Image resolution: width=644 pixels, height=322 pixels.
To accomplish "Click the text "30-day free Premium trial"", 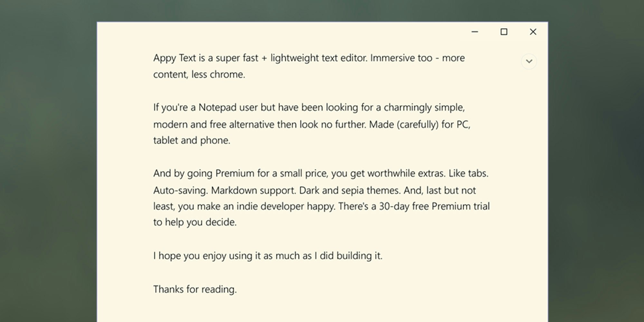I will (x=434, y=206).
